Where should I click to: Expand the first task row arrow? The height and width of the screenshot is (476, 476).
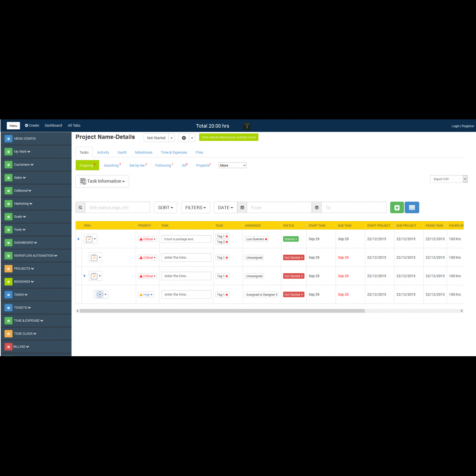(79, 239)
